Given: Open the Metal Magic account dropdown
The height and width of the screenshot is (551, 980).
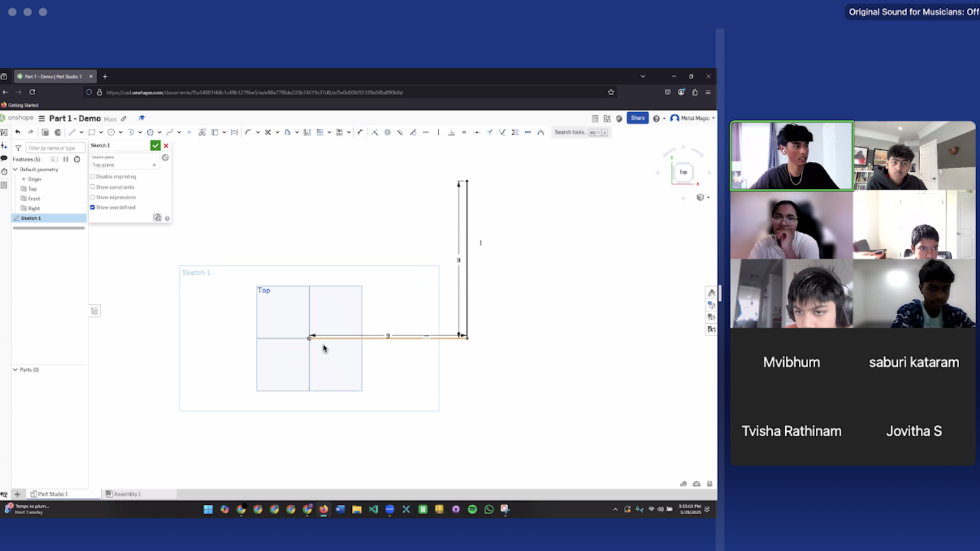Looking at the screenshot, I should 693,119.
